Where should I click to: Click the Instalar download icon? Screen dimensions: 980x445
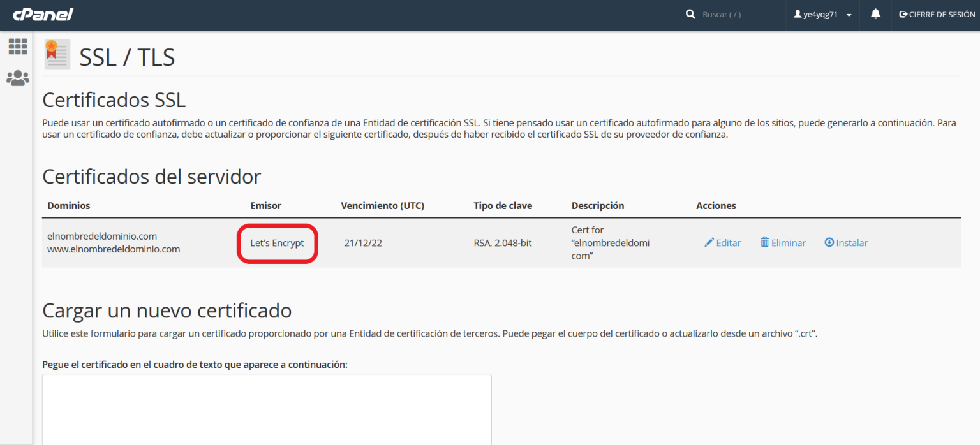[x=829, y=243]
